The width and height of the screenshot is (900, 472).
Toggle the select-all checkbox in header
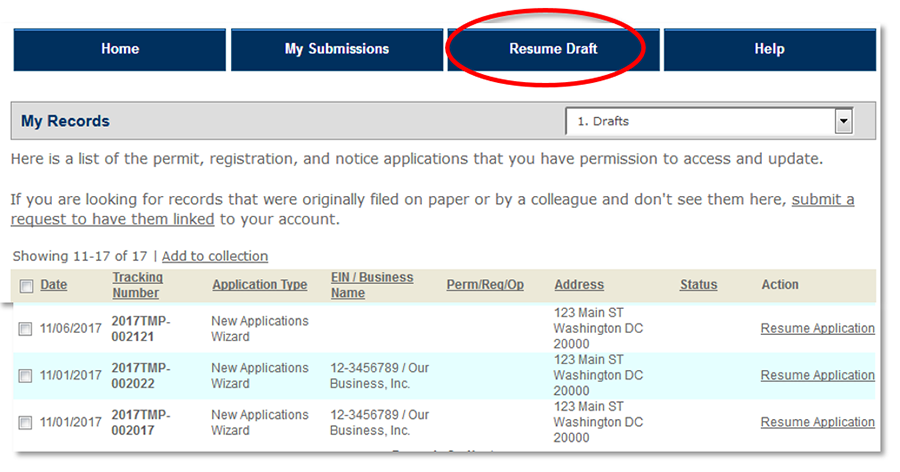[x=26, y=286]
